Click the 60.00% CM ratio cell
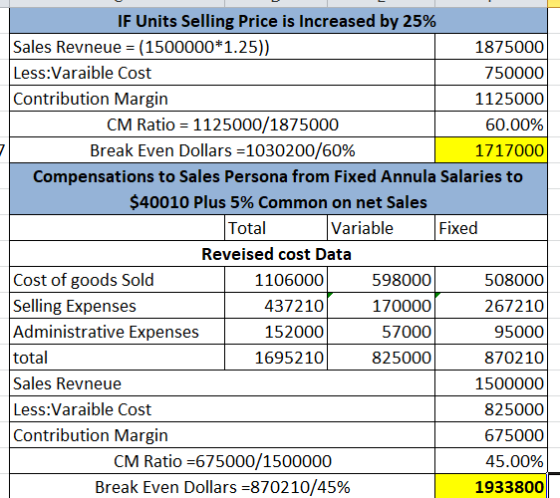 (491, 124)
